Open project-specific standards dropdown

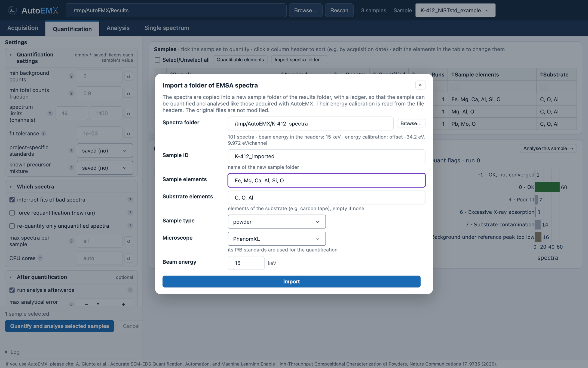[x=105, y=151]
